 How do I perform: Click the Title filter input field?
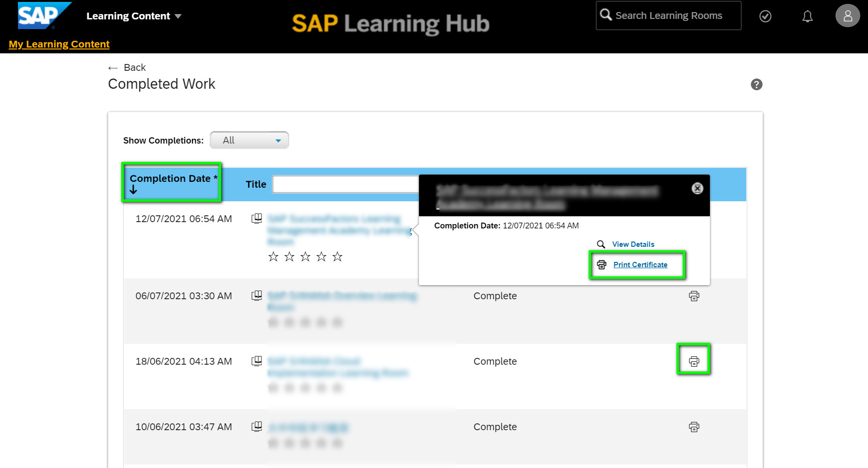pos(346,184)
